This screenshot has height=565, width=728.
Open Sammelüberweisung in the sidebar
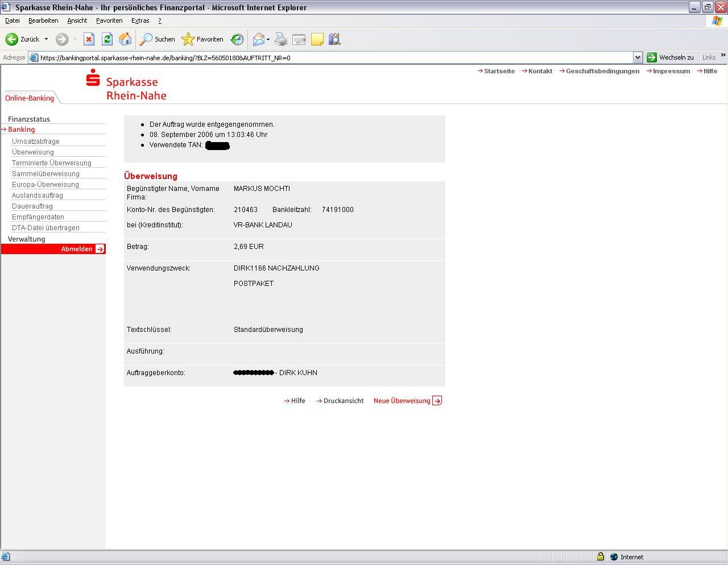[x=45, y=173]
